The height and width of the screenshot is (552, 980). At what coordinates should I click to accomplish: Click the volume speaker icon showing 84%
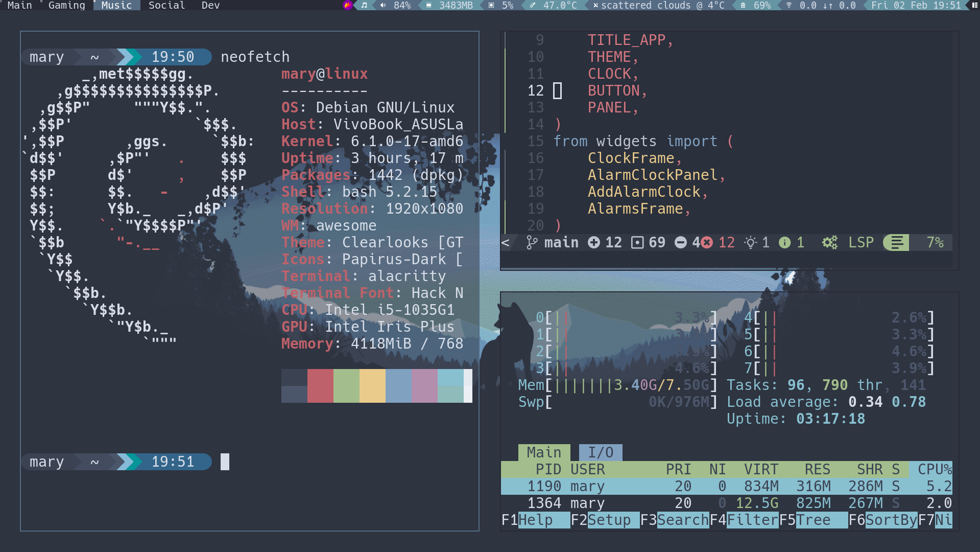coord(383,6)
